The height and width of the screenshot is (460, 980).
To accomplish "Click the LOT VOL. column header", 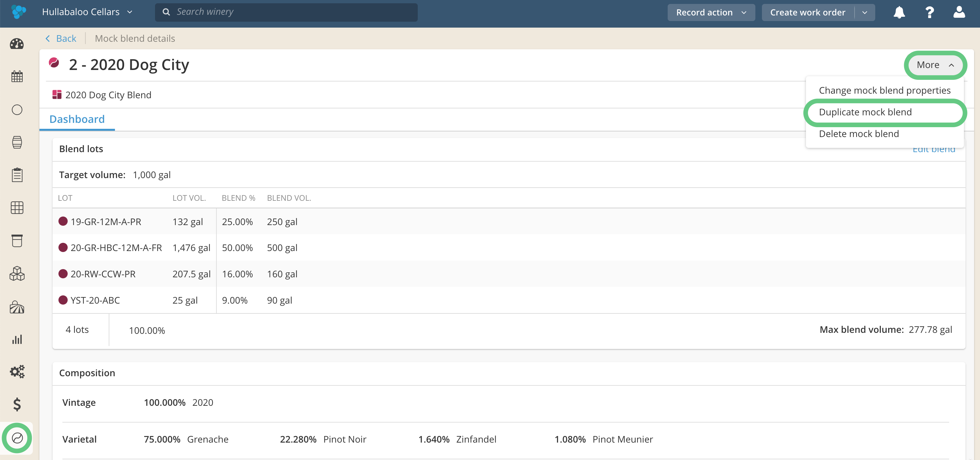I will 189,198.
